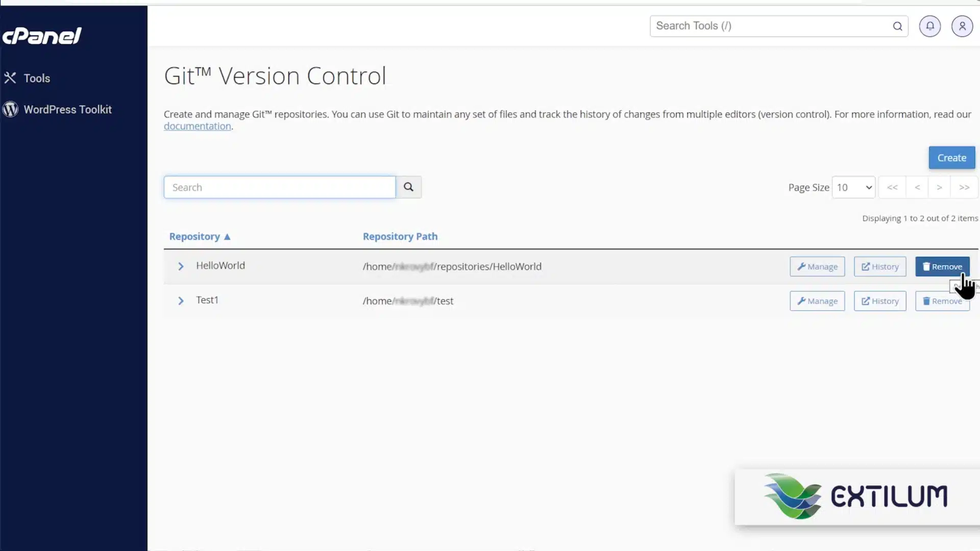Click the Create repository button
980x551 pixels.
(x=951, y=158)
